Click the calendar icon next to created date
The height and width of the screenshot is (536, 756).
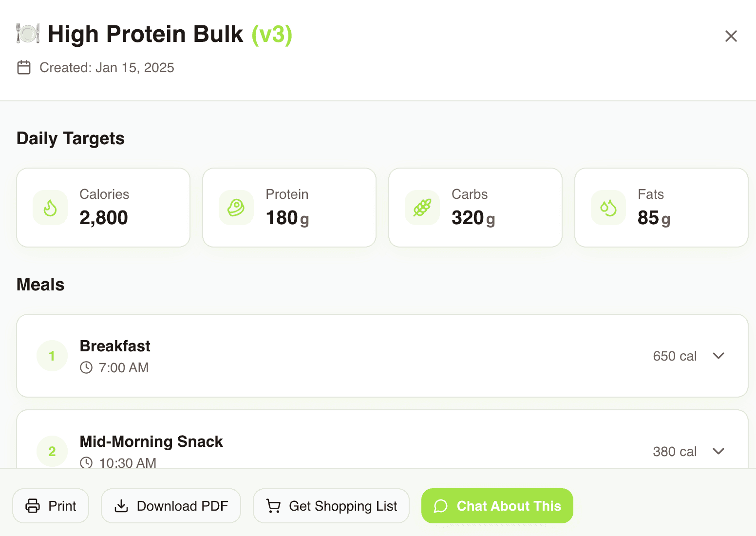point(24,68)
